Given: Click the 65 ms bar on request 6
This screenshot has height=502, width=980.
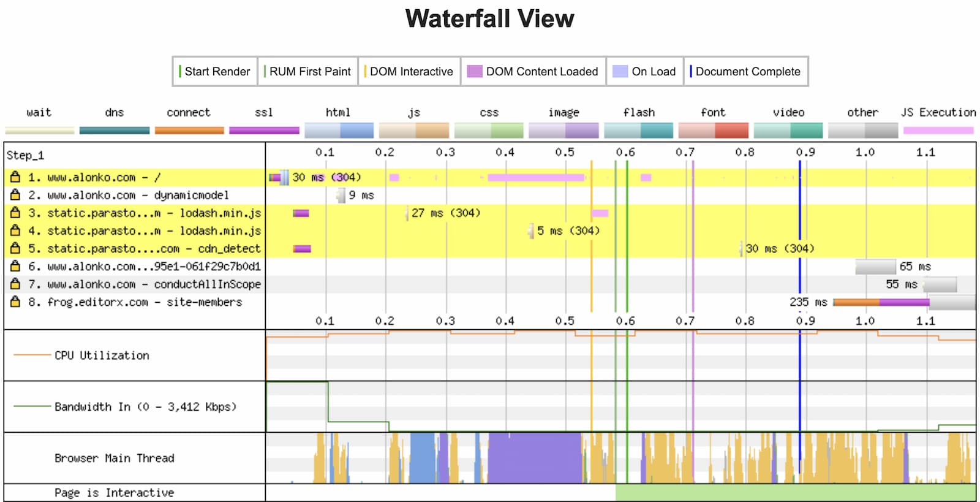Looking at the screenshot, I should (875, 267).
